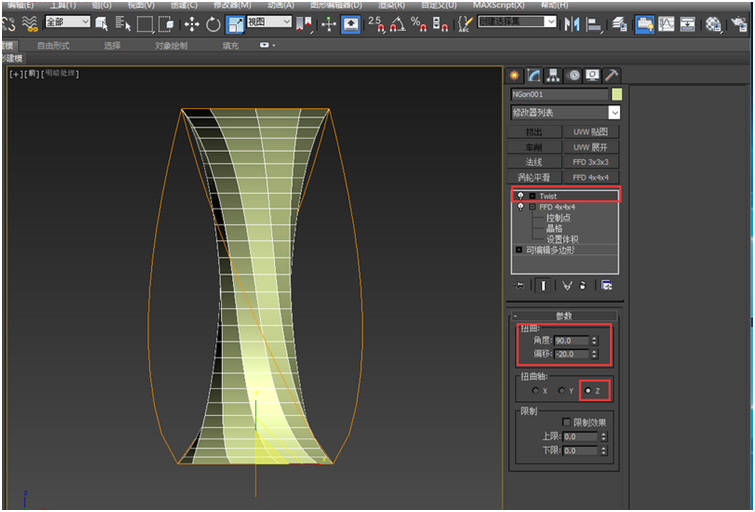Apply the FFD 3x3x3 modifier button
This screenshot has height=512, width=755.
pos(590,162)
